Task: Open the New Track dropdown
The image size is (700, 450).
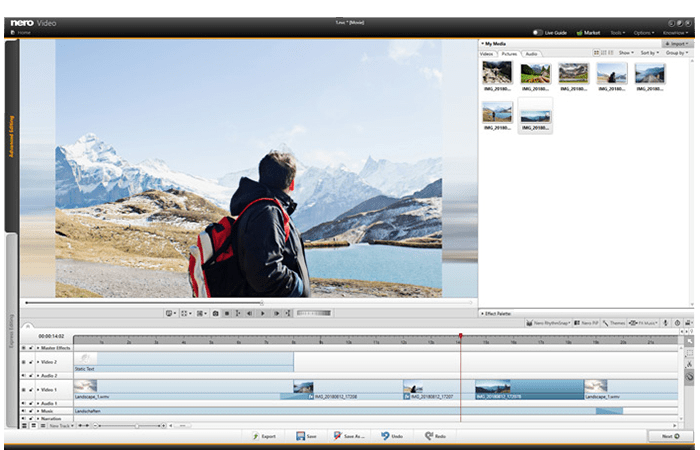Action: point(61,426)
